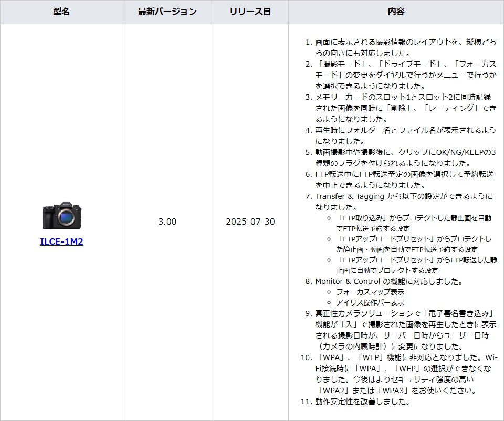Click item 6 about FTP転送中 reservation cancel
Screen dimensions: 504x421
(x=404, y=180)
